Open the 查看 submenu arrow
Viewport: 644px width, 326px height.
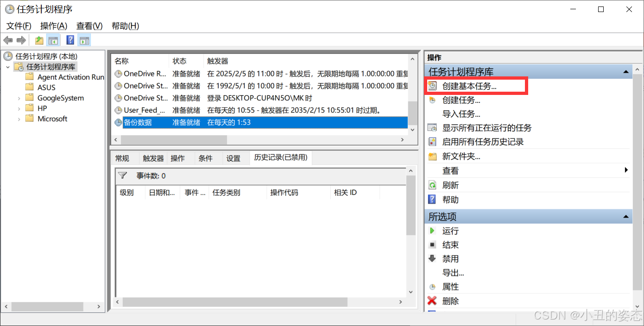point(626,170)
